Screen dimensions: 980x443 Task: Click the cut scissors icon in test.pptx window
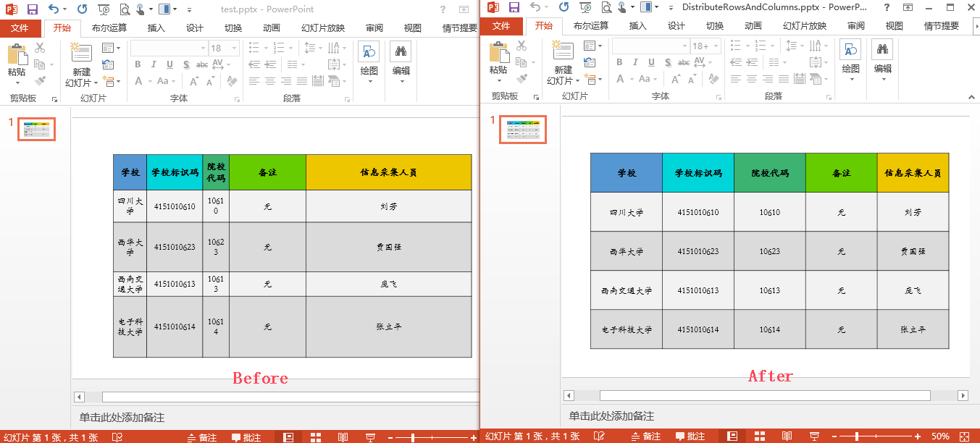tap(40, 48)
